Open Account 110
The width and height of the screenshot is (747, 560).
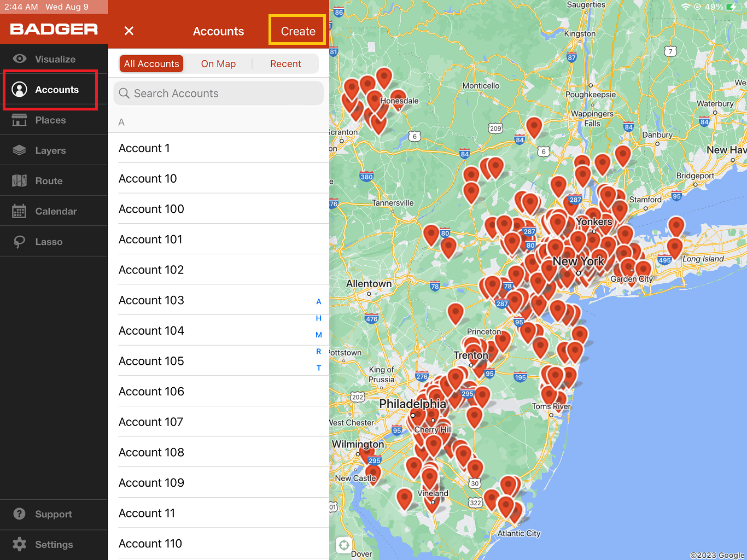(x=219, y=544)
